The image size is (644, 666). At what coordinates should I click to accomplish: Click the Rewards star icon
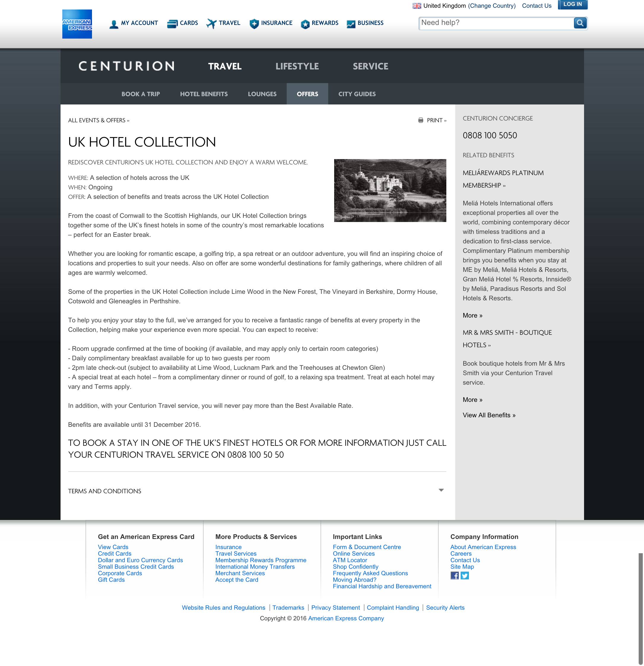click(x=305, y=24)
